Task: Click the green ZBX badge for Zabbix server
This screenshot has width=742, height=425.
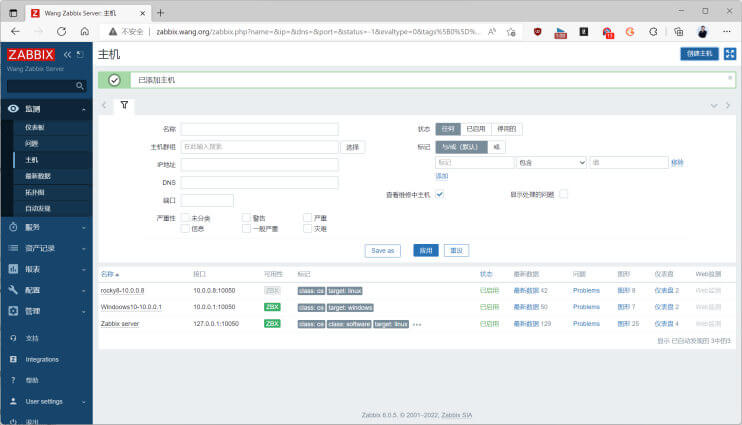Action: pos(272,324)
